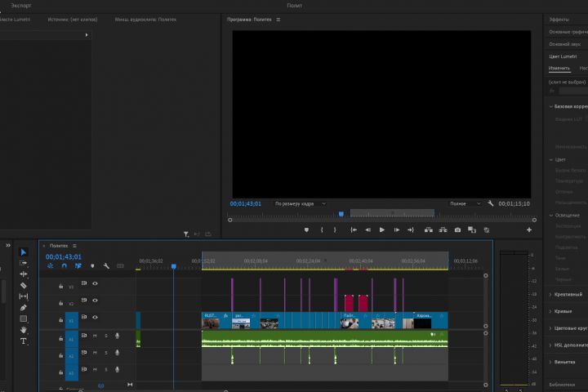588x392 pixels.
Task: Open timeline display settings wrench
Action: (106, 265)
